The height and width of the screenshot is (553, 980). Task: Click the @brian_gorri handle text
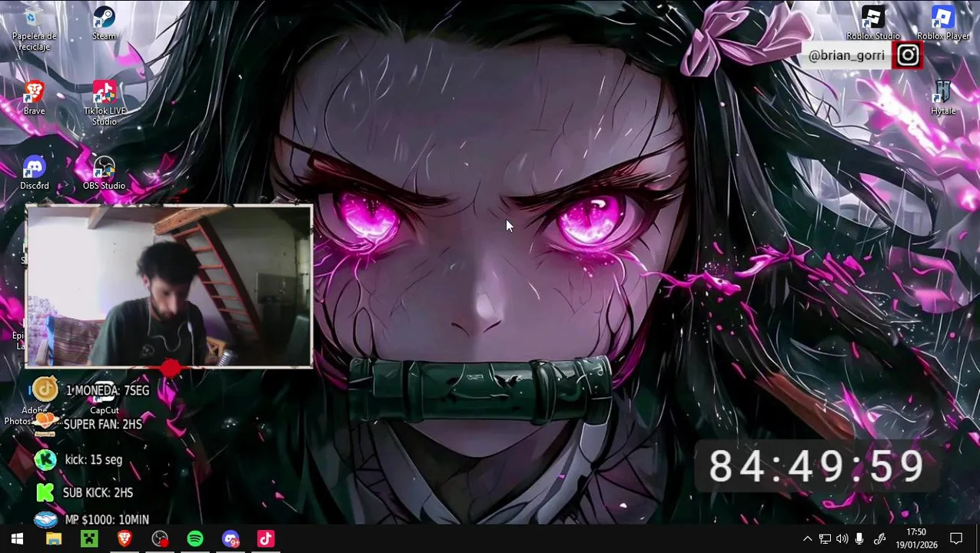click(x=846, y=55)
